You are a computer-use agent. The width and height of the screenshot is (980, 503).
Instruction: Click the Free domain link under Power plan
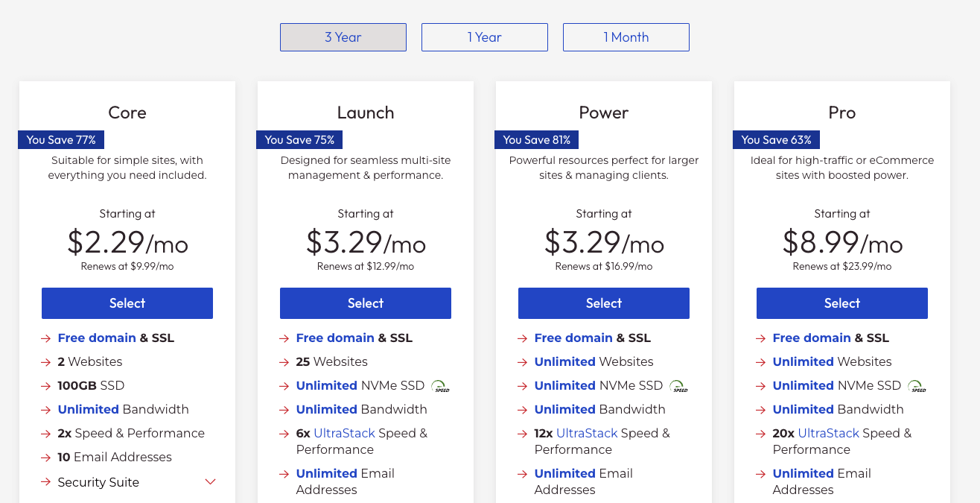(573, 338)
